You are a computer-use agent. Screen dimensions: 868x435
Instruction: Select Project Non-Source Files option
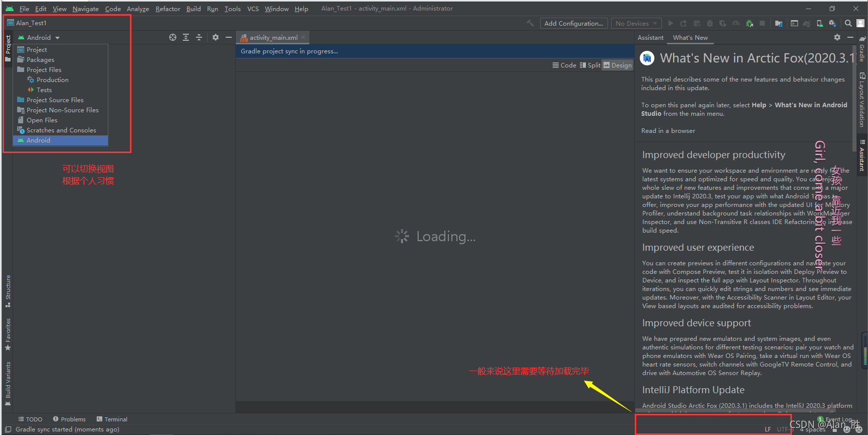tap(60, 110)
